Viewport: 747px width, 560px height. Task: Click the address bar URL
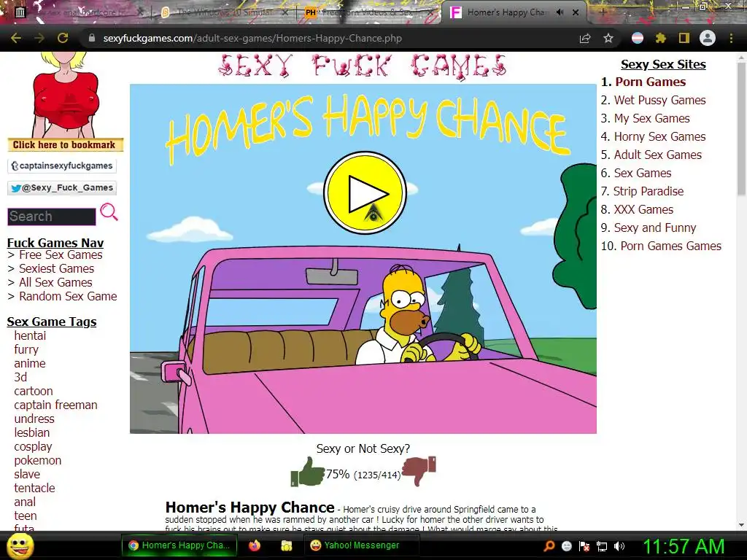click(x=252, y=38)
